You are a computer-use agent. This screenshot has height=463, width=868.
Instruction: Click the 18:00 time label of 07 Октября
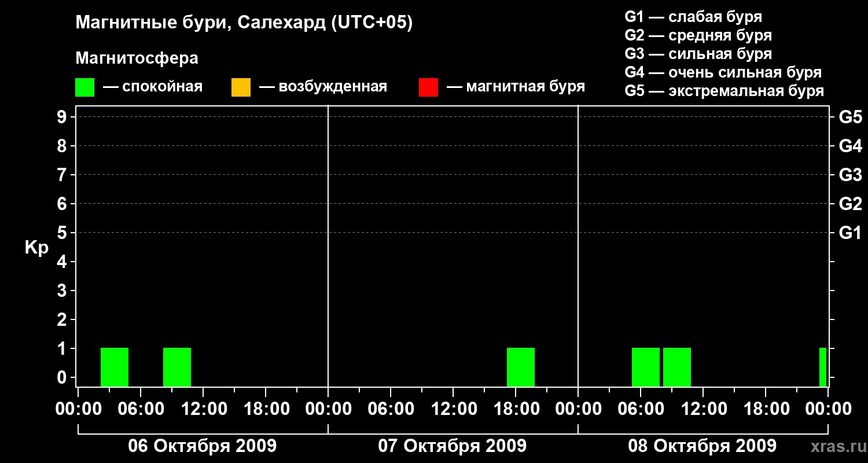pyautogui.click(x=516, y=409)
